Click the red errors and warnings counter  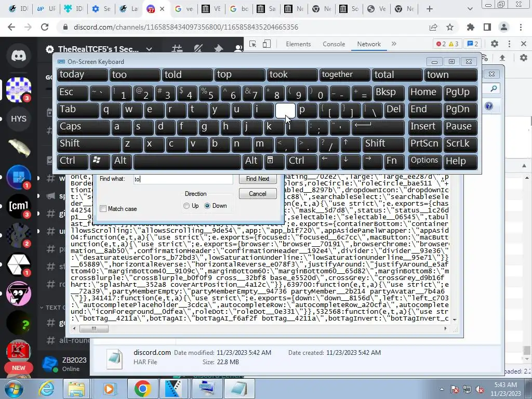[x=447, y=44]
